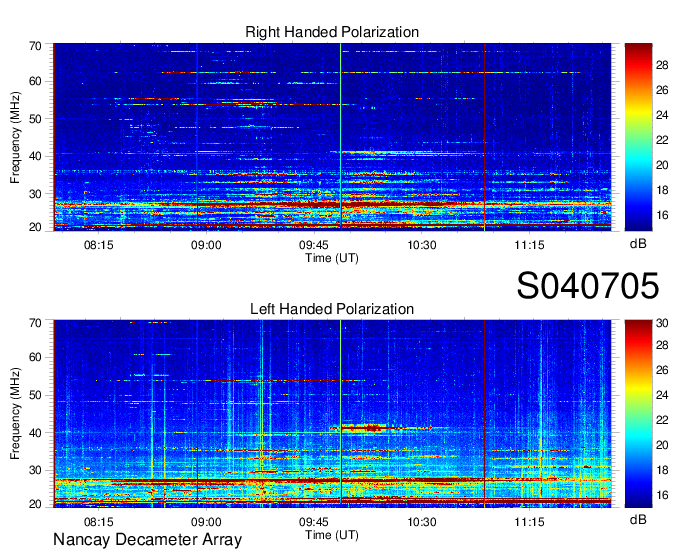
Task: Click the 30 dB tick on Left Handed colorbar
Action: (x=662, y=323)
